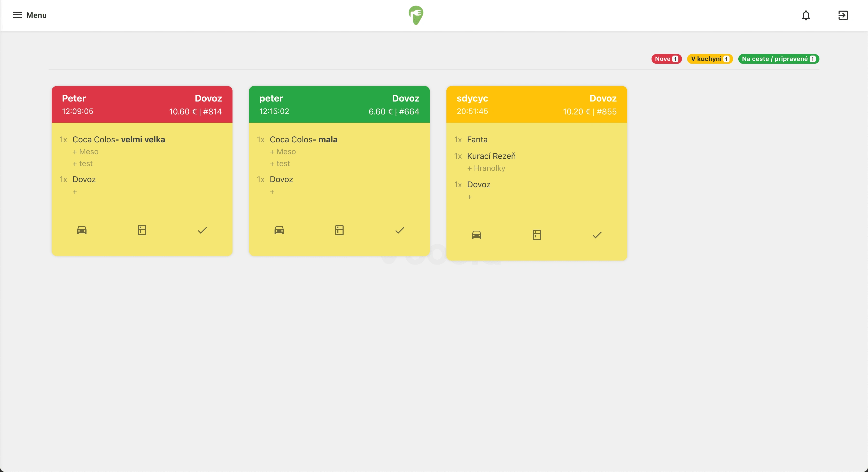Viewport: 868px width, 472px height.
Task: Click '+ test' under Coca Colos- mala
Action: [x=280, y=163]
